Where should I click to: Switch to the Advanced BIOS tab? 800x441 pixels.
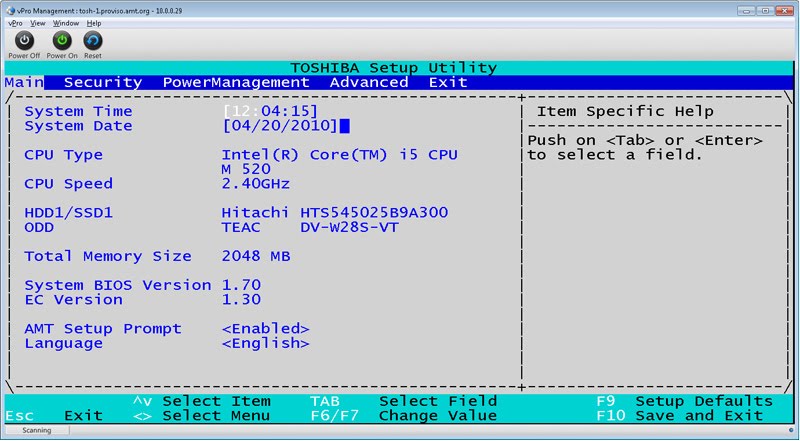[369, 82]
